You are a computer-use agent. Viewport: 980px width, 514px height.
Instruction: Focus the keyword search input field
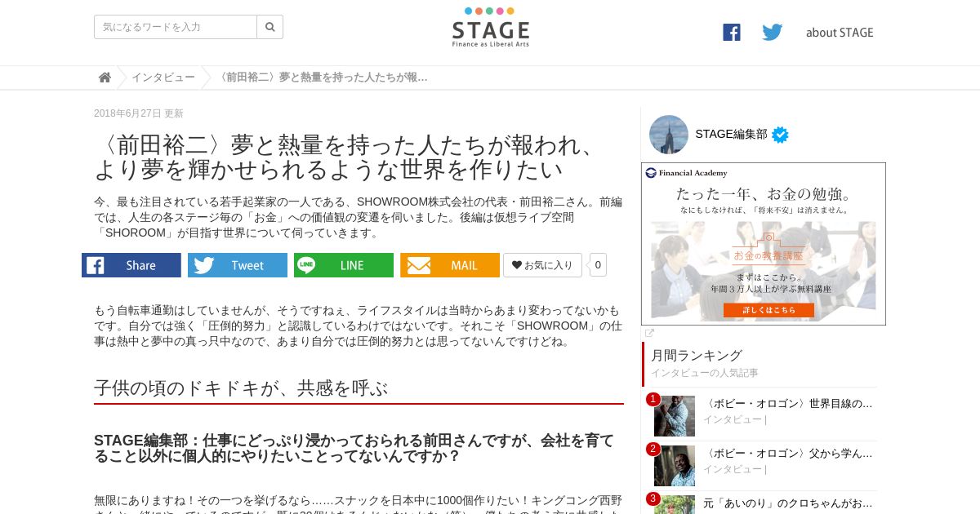pyautogui.click(x=176, y=27)
